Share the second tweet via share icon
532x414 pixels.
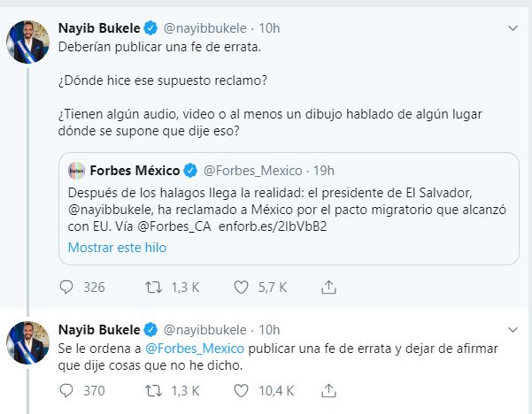click(328, 390)
